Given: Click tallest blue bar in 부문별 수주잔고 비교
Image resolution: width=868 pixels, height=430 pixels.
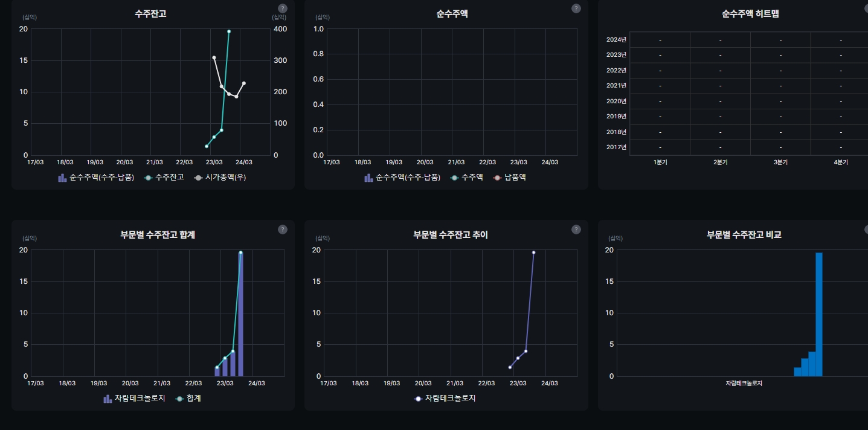Looking at the screenshot, I should pyautogui.click(x=819, y=314).
